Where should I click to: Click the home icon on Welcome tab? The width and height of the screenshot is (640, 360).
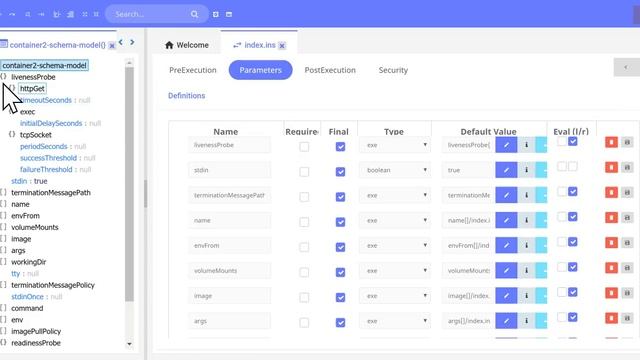169,45
